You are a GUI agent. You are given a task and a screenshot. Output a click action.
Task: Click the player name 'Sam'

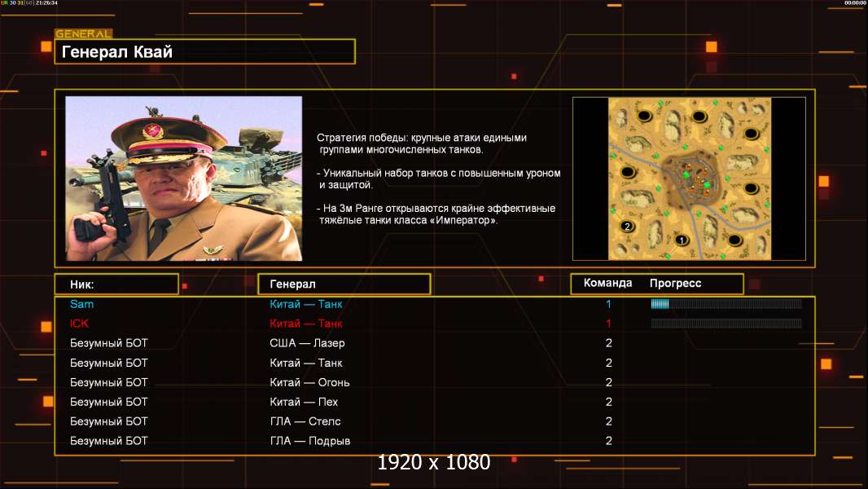tap(82, 304)
